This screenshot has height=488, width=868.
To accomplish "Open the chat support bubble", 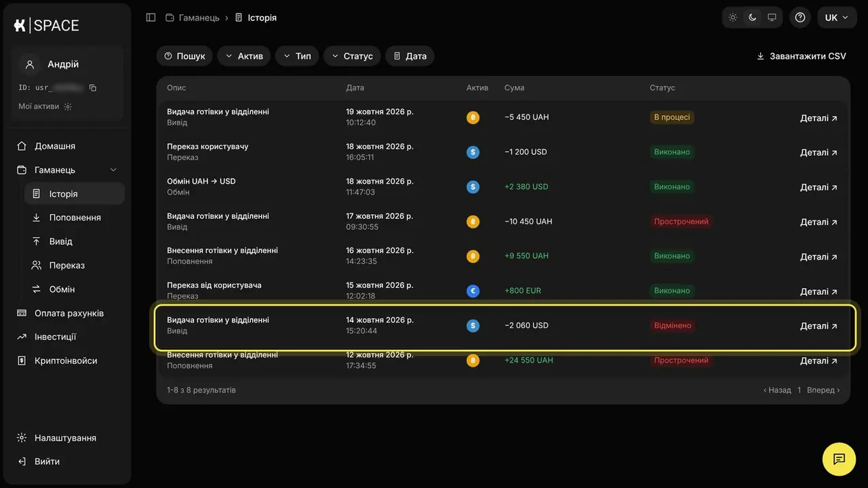I will tap(839, 459).
